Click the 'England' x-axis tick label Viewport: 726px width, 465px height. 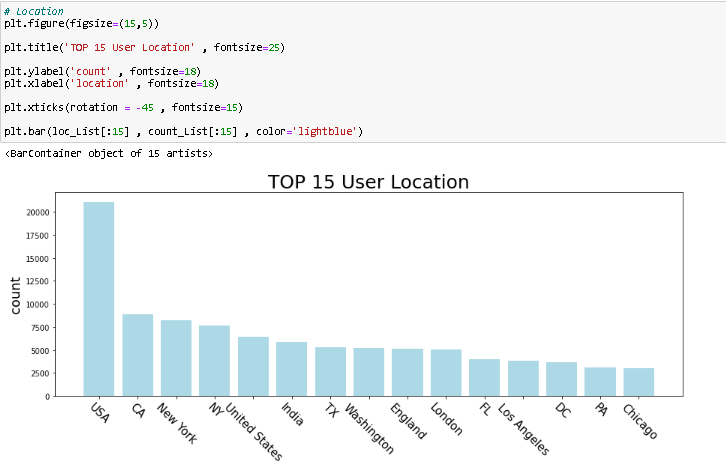pos(408,421)
